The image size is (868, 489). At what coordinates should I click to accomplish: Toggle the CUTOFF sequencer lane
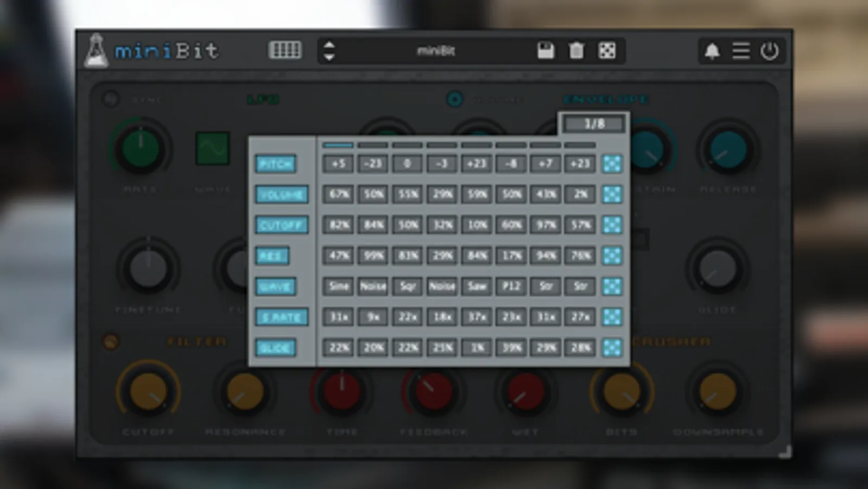coord(282,225)
